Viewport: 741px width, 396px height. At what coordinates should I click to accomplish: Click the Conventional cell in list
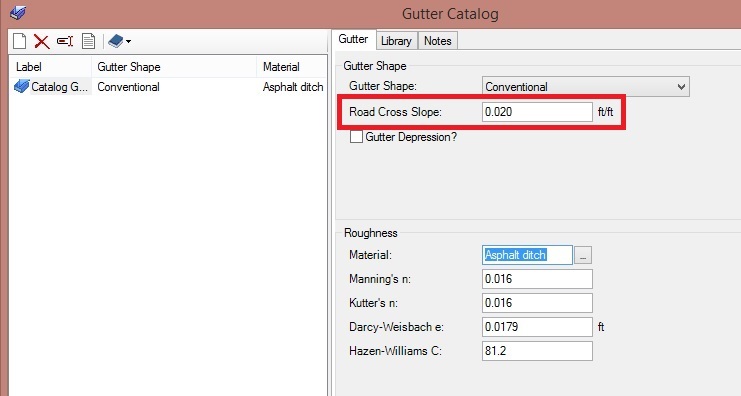(129, 87)
